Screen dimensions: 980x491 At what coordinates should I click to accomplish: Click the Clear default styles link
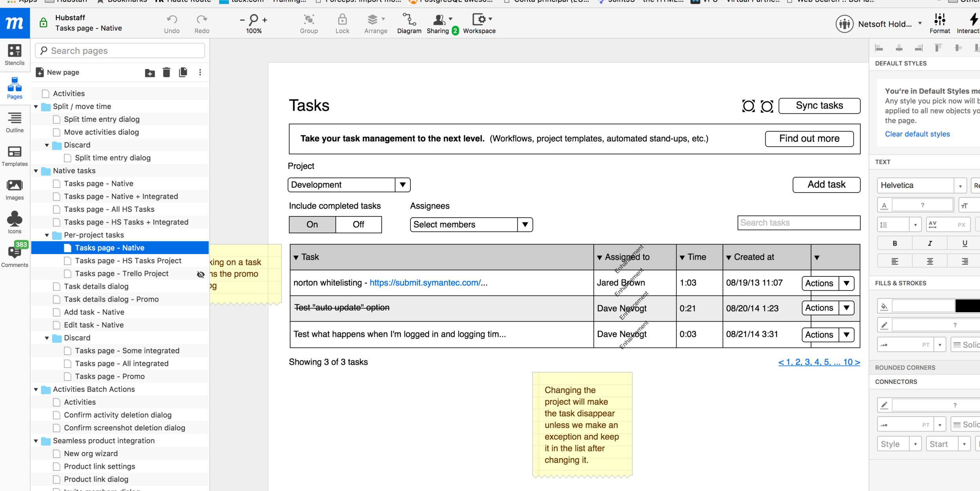pyautogui.click(x=917, y=134)
